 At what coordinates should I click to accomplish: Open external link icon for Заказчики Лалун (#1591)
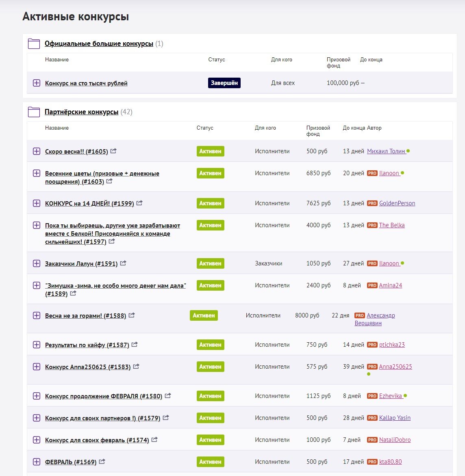coord(123,263)
